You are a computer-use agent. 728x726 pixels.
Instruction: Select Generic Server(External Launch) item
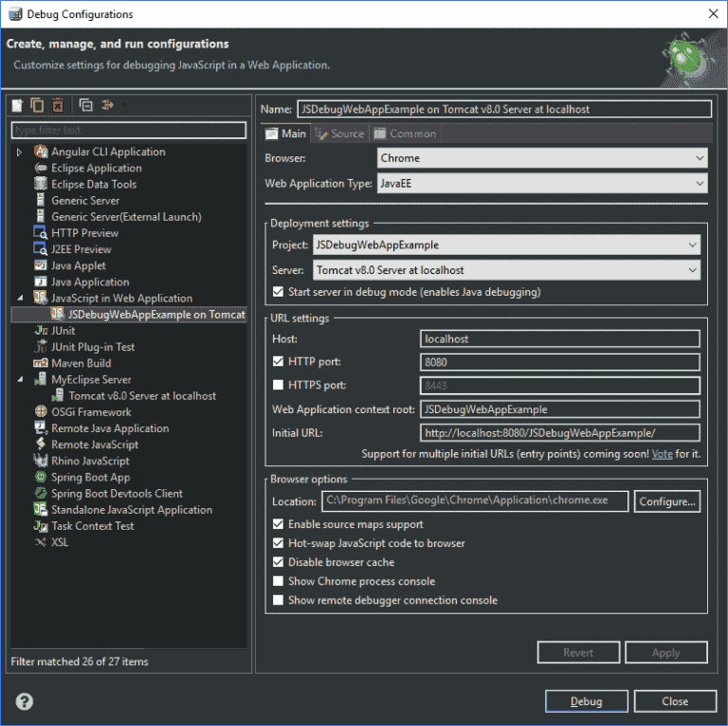118,216
